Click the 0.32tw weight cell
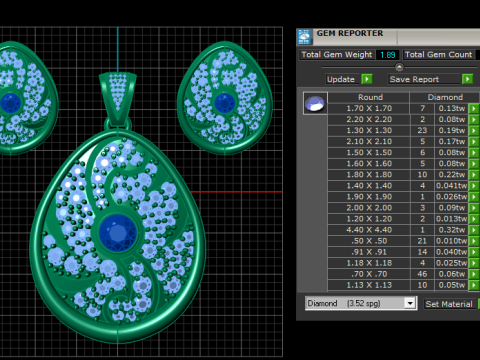 tap(451, 230)
